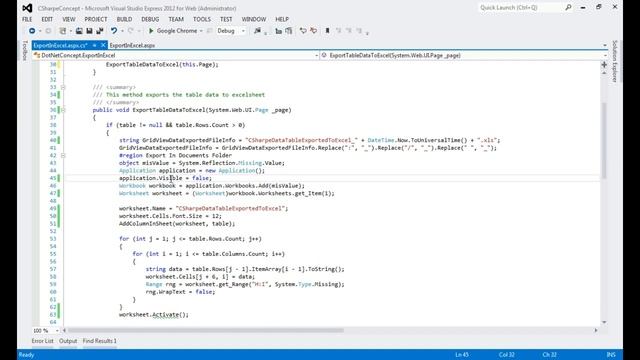
Task: Click the clear bookmarks toolbar icon
Action: pos(359,31)
